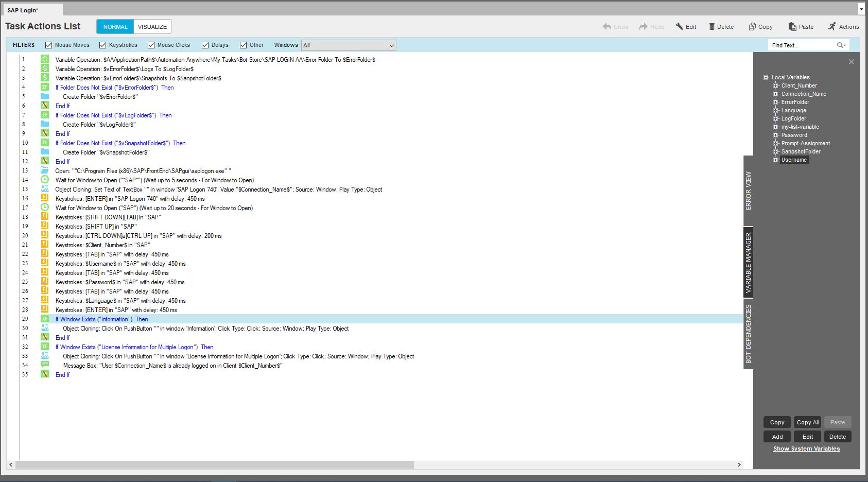
Task: Toggle the Mouse Clicks filter checkbox
Action: (151, 45)
